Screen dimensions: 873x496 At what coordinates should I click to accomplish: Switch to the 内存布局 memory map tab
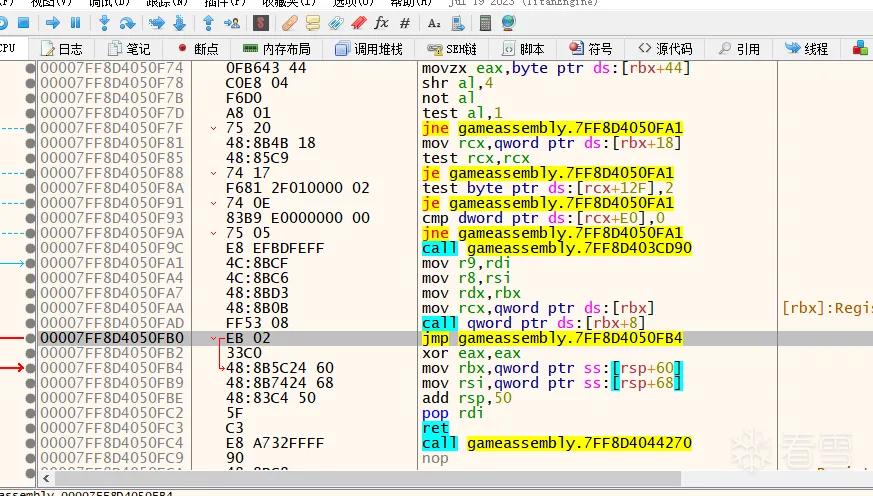click(x=277, y=49)
